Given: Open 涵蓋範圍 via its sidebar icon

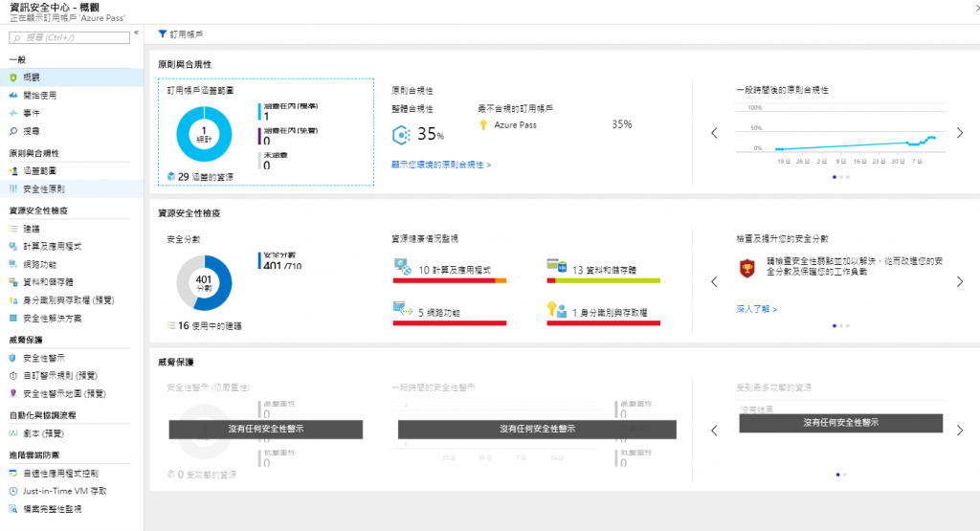Looking at the screenshot, I should click(x=13, y=170).
